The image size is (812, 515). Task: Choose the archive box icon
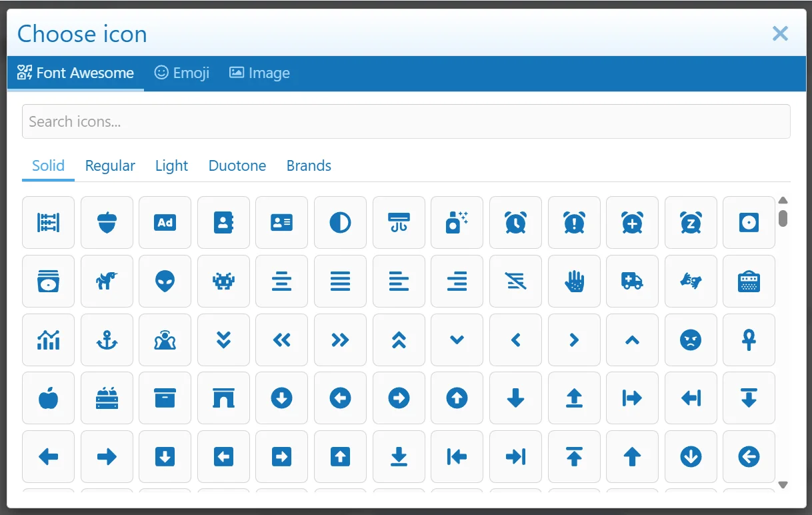(165, 398)
